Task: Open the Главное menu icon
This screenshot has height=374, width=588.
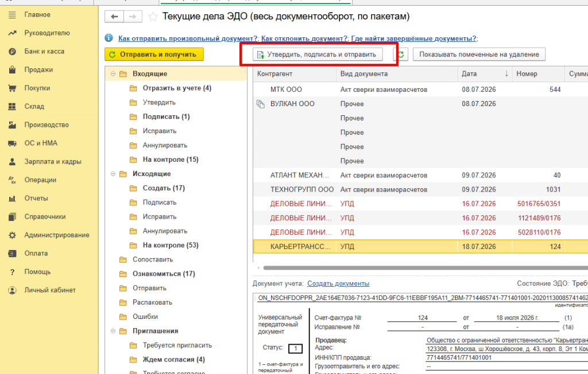Action: 13,15
